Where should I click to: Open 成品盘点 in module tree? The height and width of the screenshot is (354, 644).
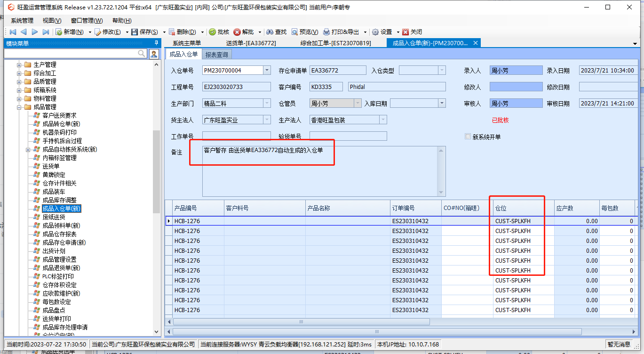(x=54, y=310)
